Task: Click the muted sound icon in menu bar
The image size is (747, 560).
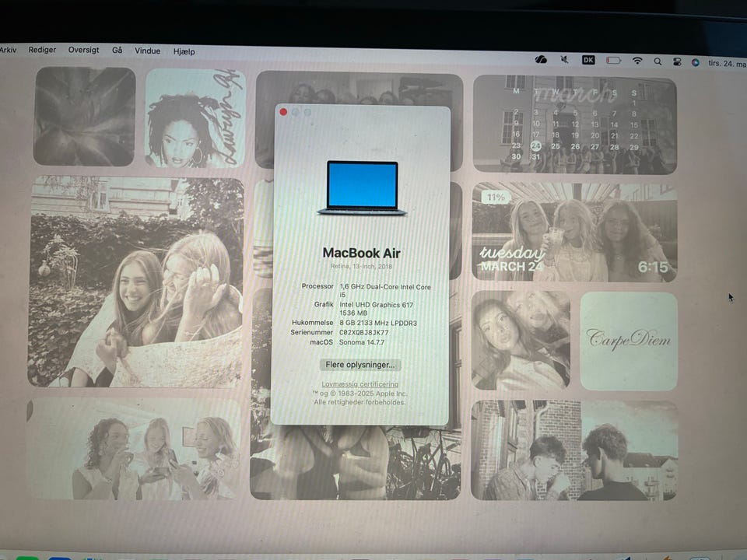Action: coord(565,60)
